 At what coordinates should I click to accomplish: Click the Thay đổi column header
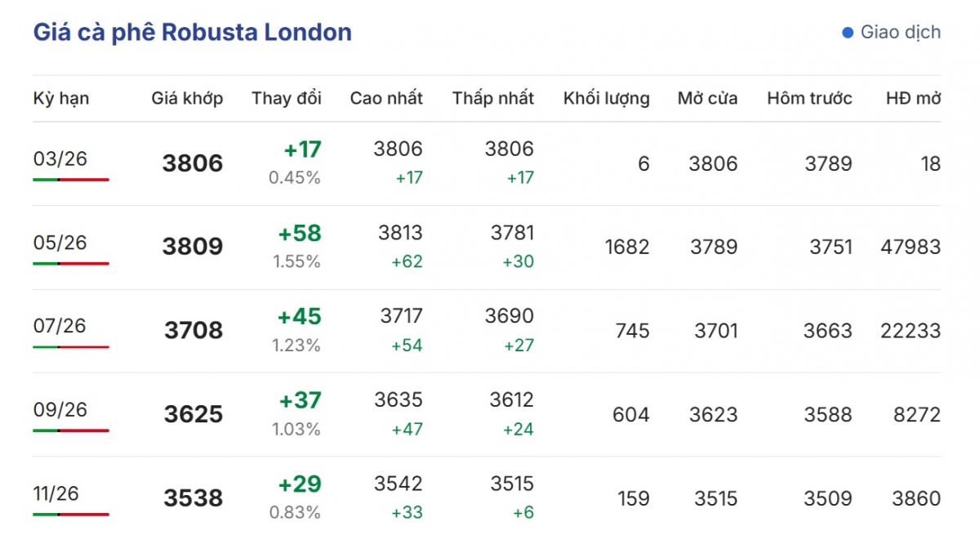click(287, 99)
